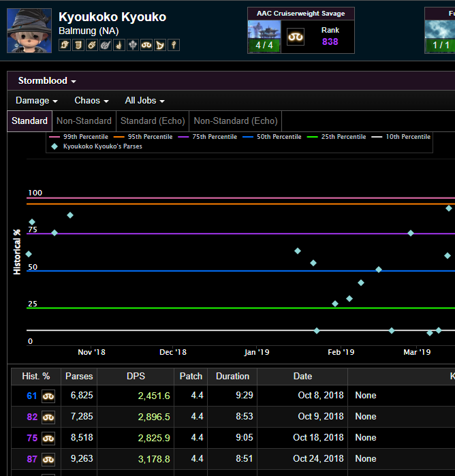Open the 3,178.8 DPS parse
The width and height of the screenshot is (455, 476).
point(154,459)
